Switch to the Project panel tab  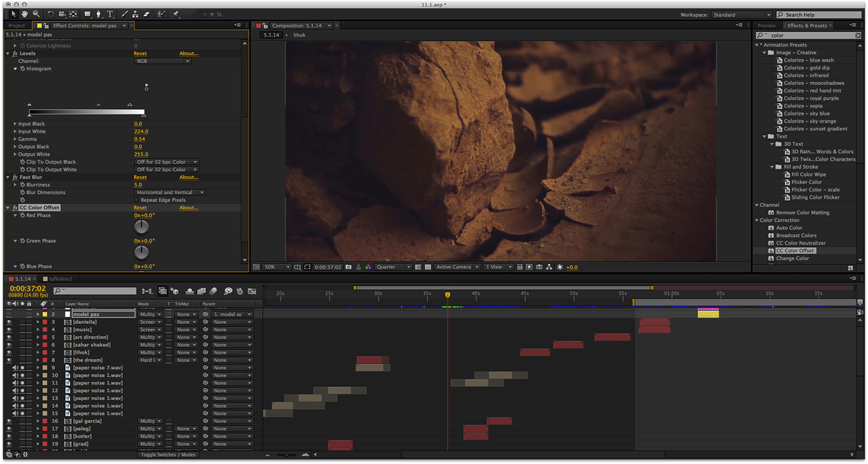[17, 25]
